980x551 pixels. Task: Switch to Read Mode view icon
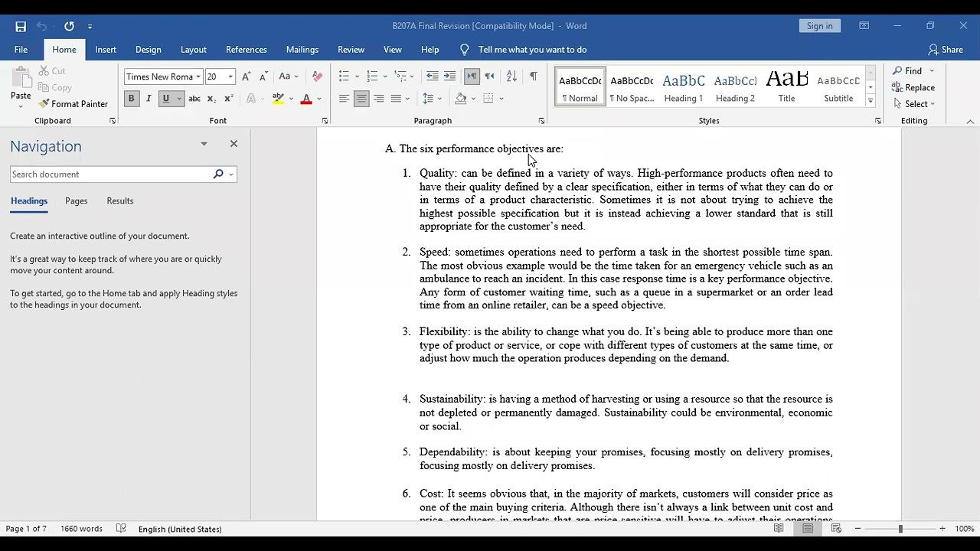click(779, 529)
